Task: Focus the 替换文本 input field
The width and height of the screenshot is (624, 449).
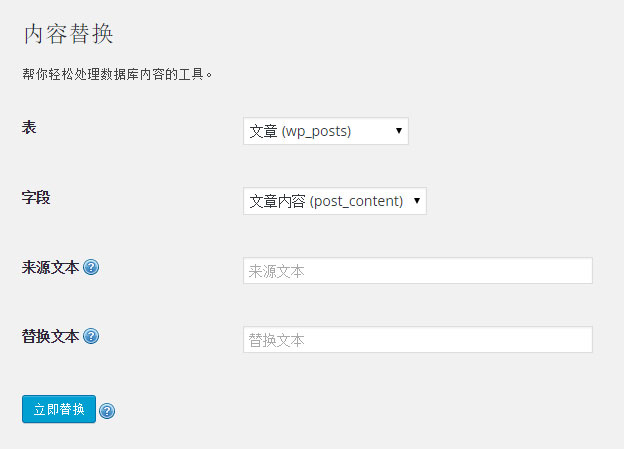Action: click(x=418, y=340)
